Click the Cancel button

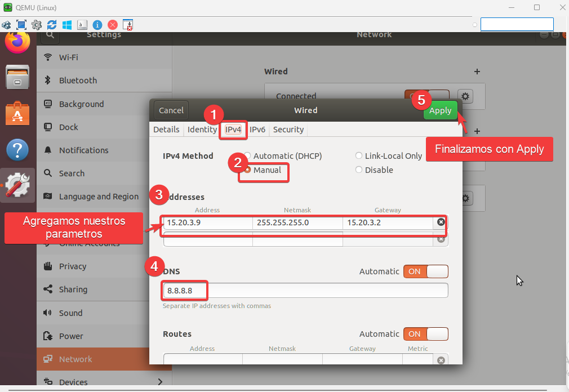171,110
